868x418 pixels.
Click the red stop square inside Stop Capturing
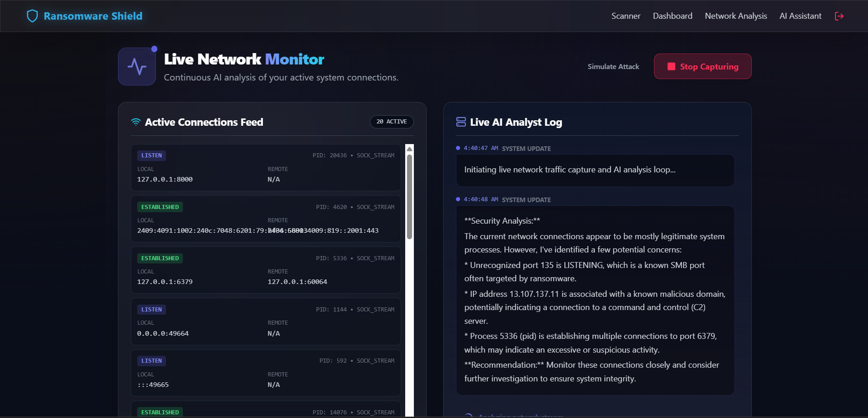pyautogui.click(x=670, y=66)
